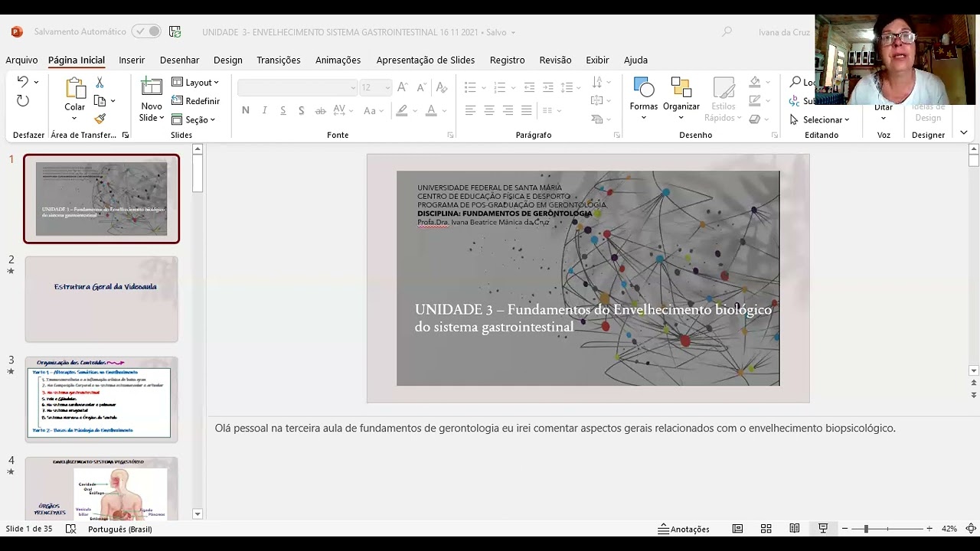This screenshot has width=980, height=551.
Task: Click the numbered list icon
Action: pos(499,87)
